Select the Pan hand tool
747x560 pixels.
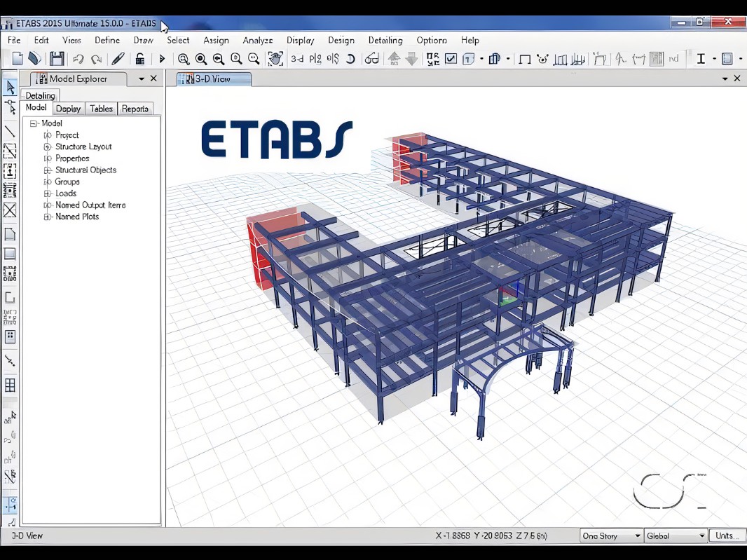275,59
